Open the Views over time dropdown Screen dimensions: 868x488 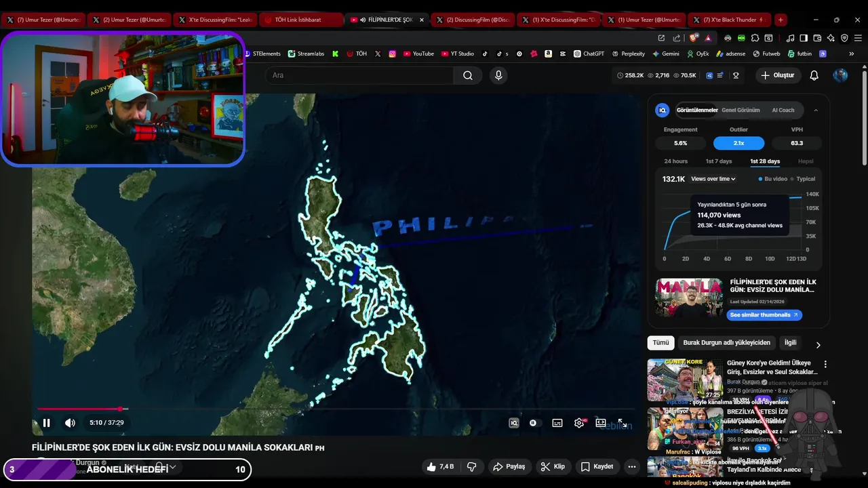[x=713, y=179]
